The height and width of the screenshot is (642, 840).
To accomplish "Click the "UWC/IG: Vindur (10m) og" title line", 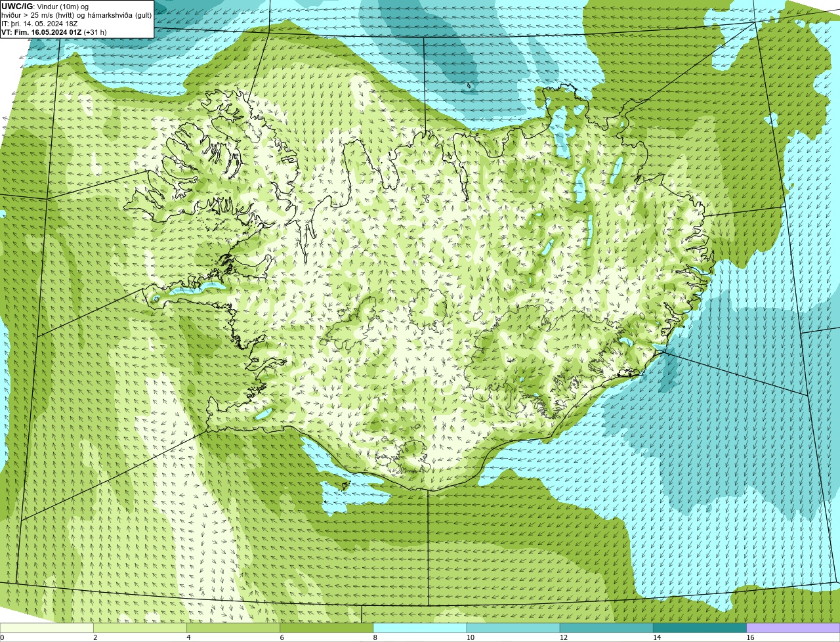I will pyautogui.click(x=45, y=7).
